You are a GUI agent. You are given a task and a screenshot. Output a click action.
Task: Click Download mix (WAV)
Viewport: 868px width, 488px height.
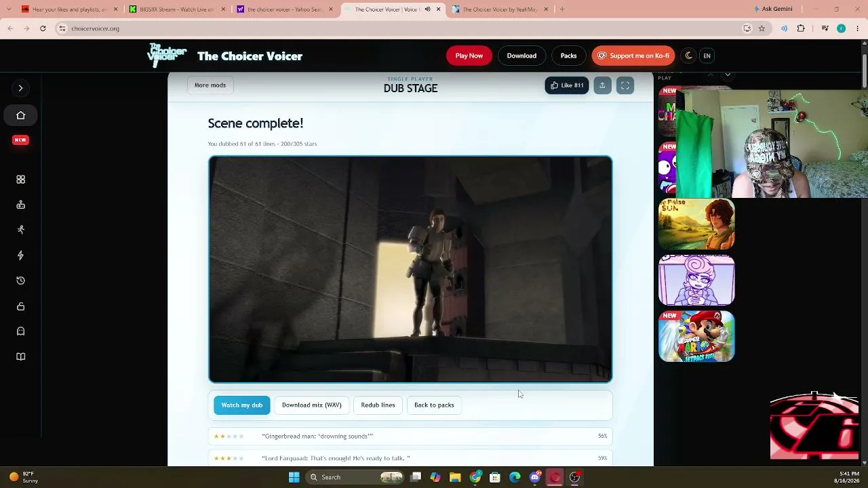click(312, 405)
